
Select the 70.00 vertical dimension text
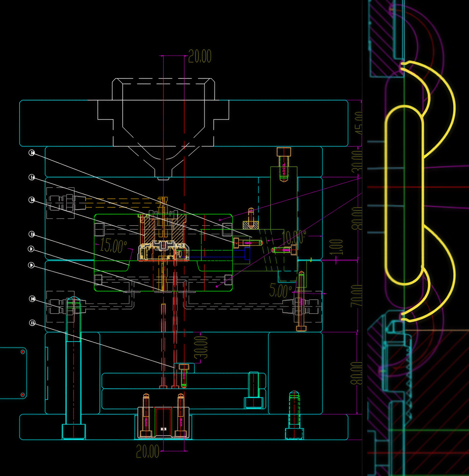tap(357, 296)
